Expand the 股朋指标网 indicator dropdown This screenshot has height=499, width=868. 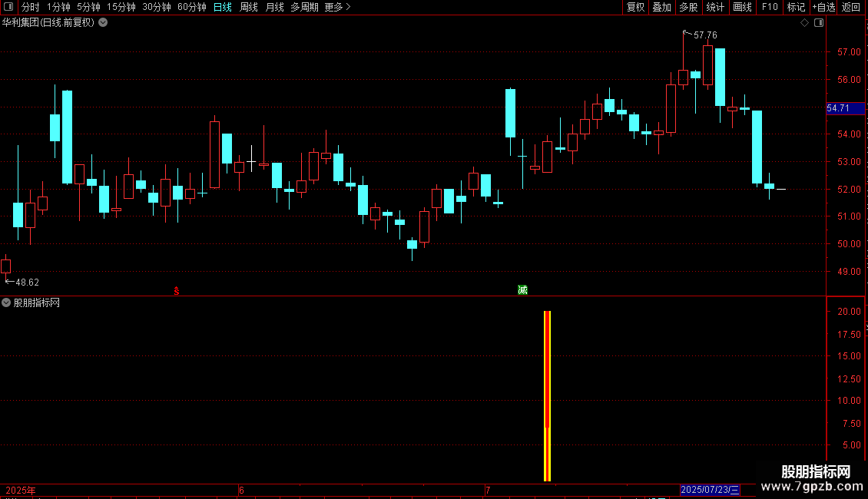(6, 302)
